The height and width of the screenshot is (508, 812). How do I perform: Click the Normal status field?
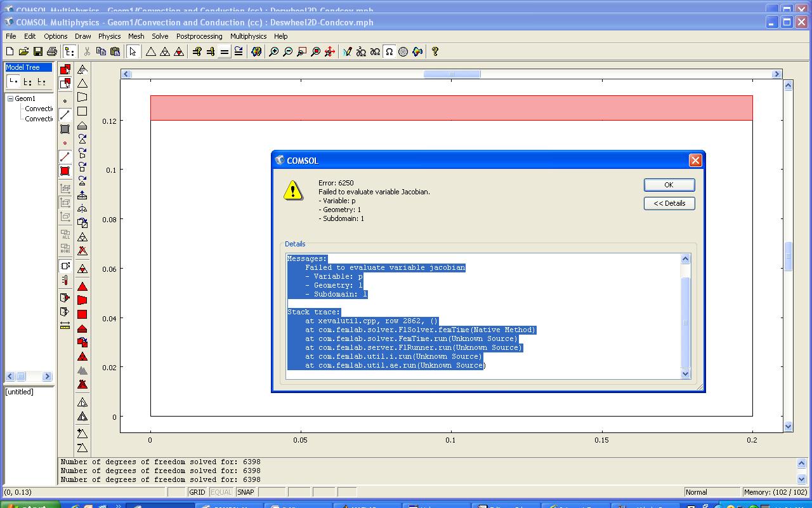[x=711, y=492]
